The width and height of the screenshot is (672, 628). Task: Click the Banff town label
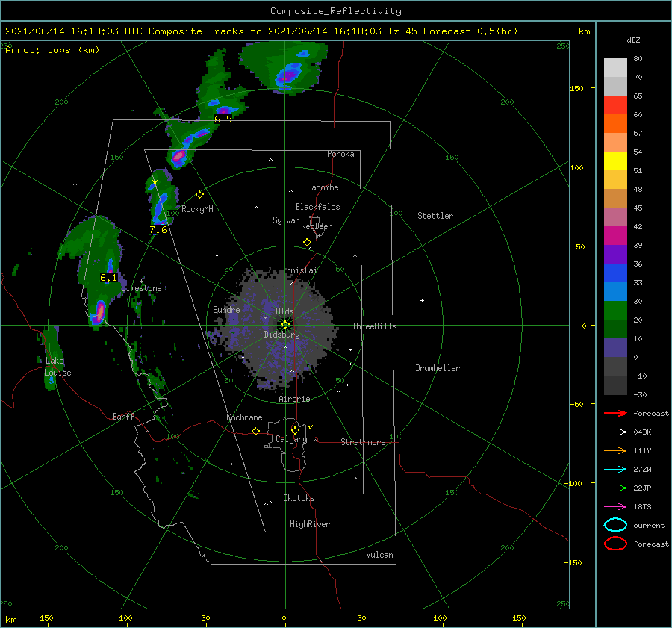click(123, 417)
